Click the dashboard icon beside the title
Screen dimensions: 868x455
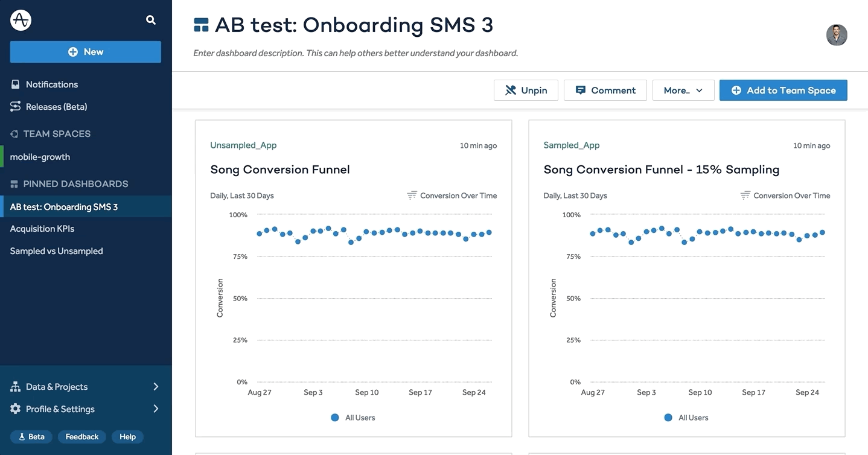(x=201, y=25)
